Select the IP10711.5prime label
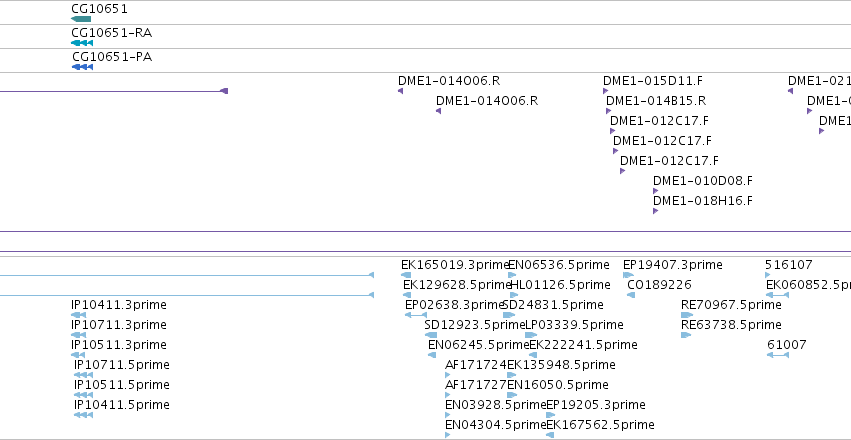The image size is (851, 440). (x=122, y=365)
